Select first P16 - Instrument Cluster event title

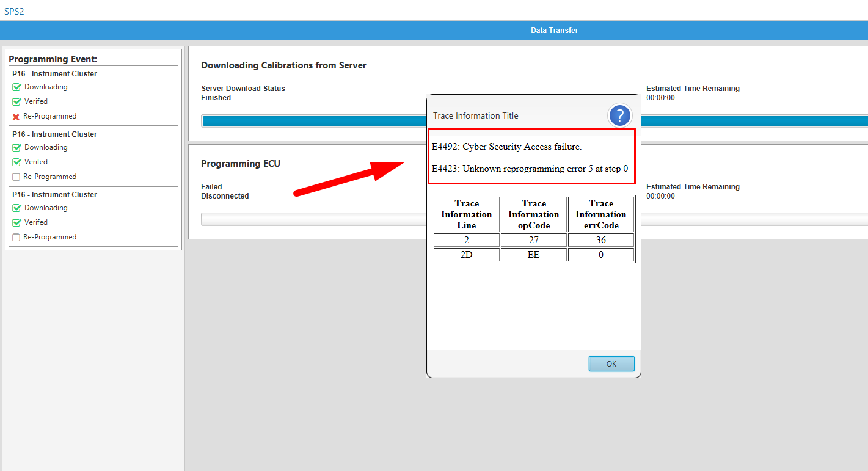pyautogui.click(x=54, y=74)
